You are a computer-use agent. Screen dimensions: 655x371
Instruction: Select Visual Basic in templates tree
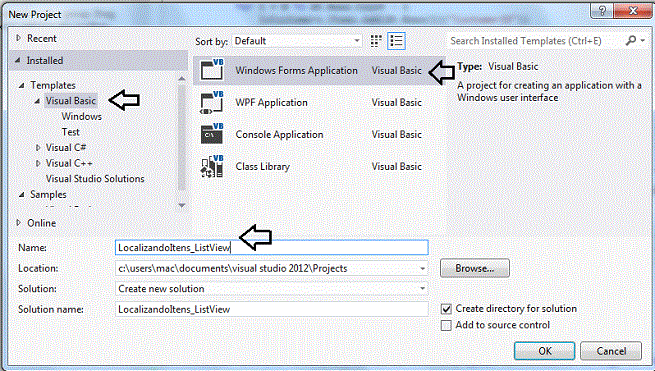[71, 101]
